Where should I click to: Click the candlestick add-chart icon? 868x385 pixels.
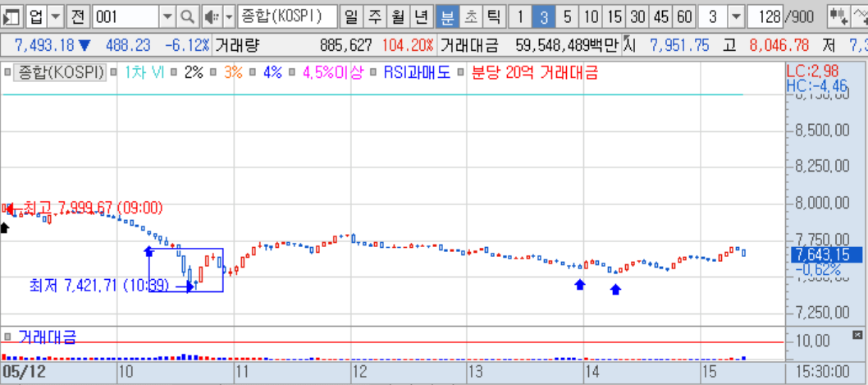(839, 17)
